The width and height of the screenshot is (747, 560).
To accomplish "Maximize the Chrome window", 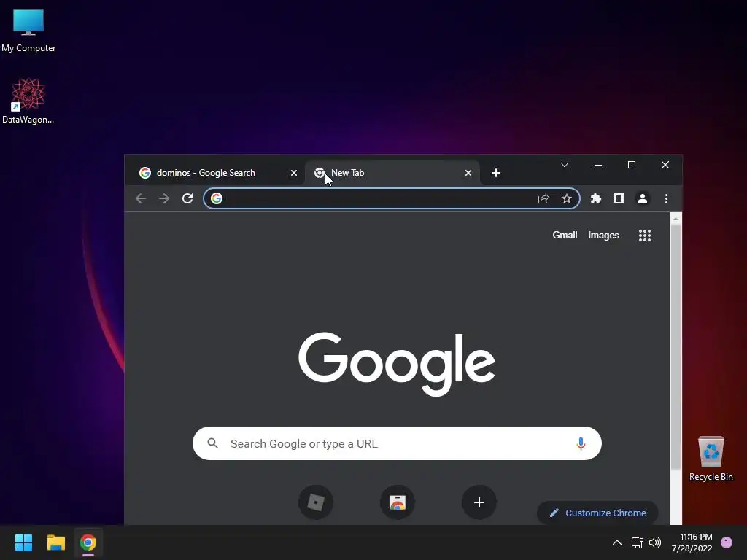I will click(632, 165).
